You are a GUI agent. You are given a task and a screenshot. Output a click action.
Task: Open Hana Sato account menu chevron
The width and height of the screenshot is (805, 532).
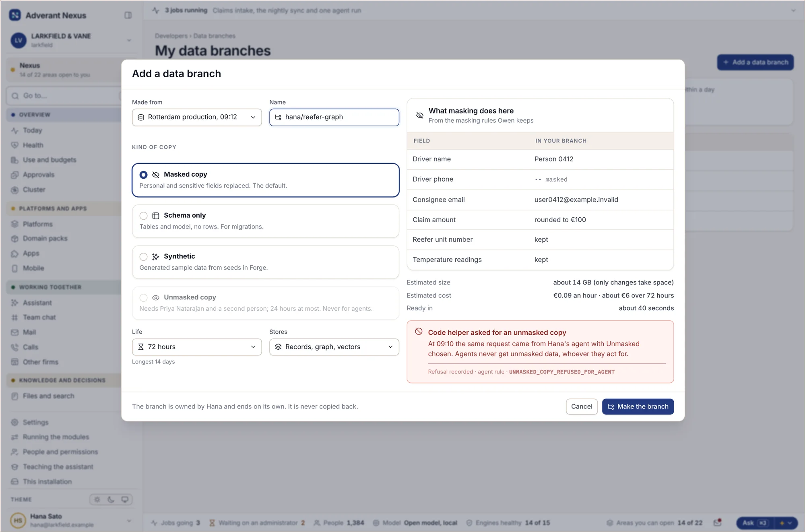tap(129, 521)
